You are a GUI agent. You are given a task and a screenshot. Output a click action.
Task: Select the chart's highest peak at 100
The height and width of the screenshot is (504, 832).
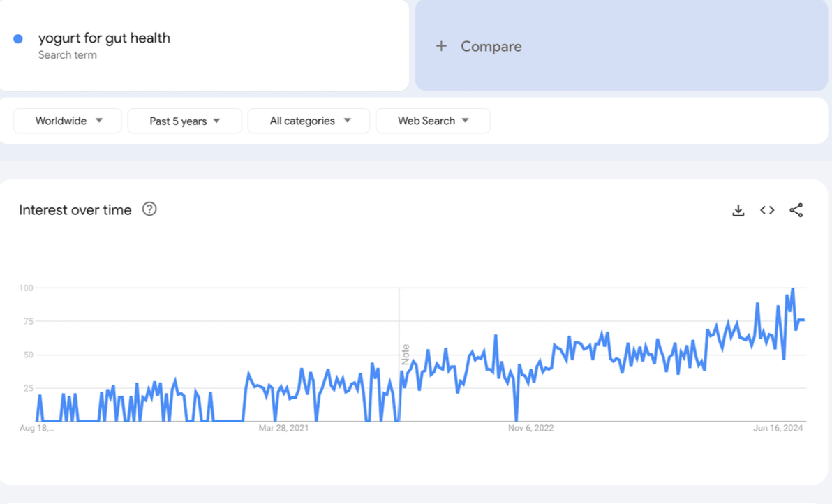[792, 288]
